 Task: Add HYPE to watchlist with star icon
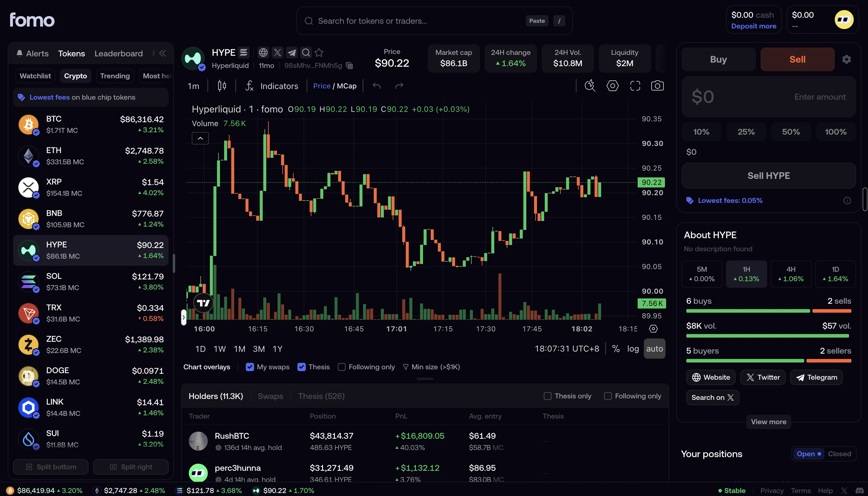pyautogui.click(x=319, y=53)
